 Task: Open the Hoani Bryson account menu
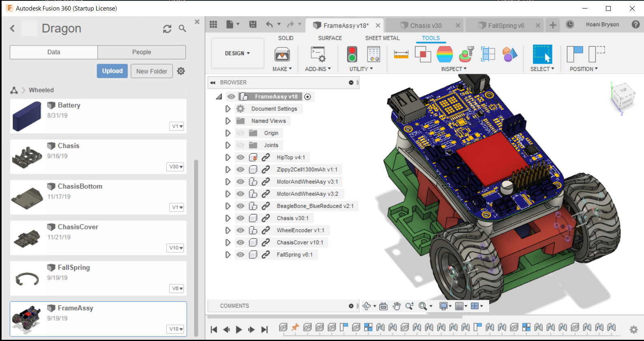602,24
